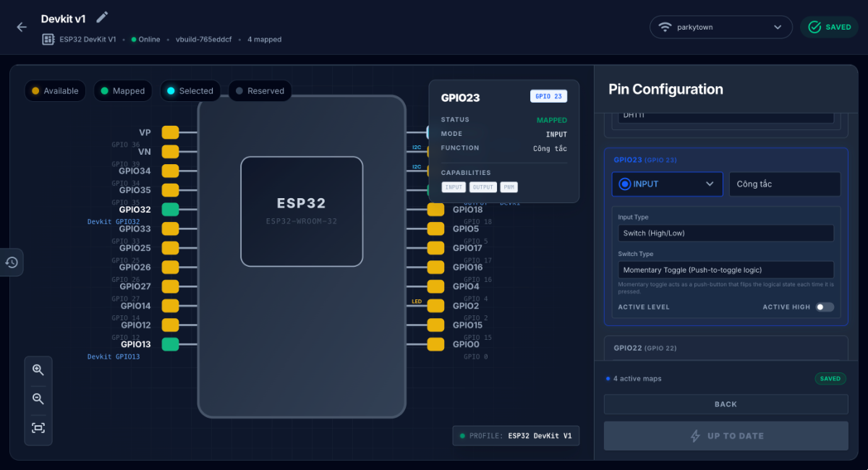Select the GPIO18 pin pad
This screenshot has height=470, width=868.
pos(435,210)
